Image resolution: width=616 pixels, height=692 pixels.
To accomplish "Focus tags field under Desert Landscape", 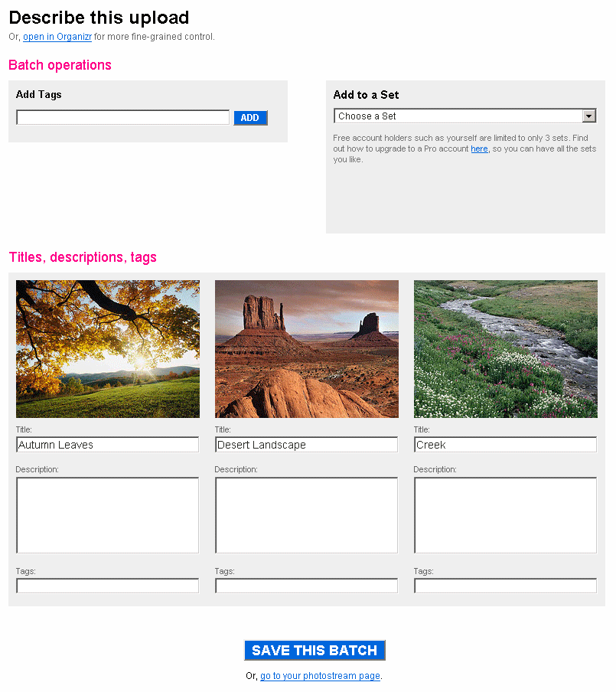I will tap(307, 586).
